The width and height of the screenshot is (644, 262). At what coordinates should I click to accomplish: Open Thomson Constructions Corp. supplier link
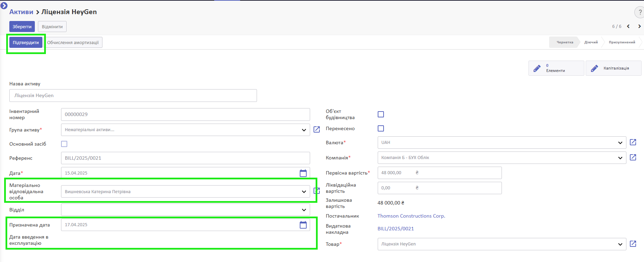point(411,216)
